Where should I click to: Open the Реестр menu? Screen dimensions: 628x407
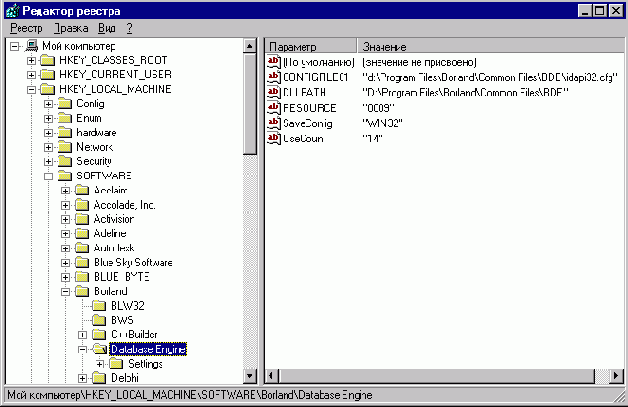(x=26, y=28)
